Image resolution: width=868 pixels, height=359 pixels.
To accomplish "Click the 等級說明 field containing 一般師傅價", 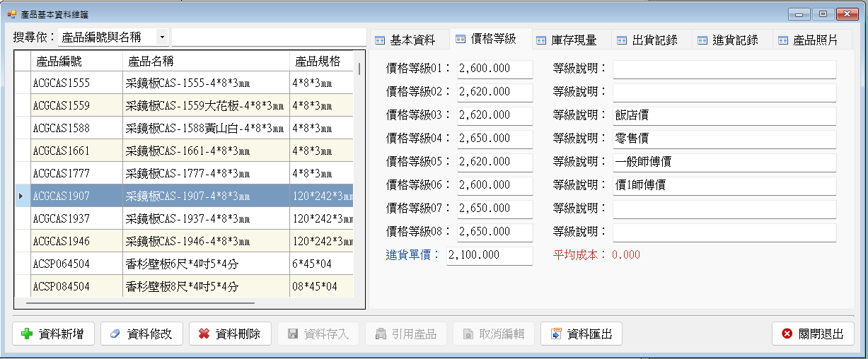I will pos(724,162).
